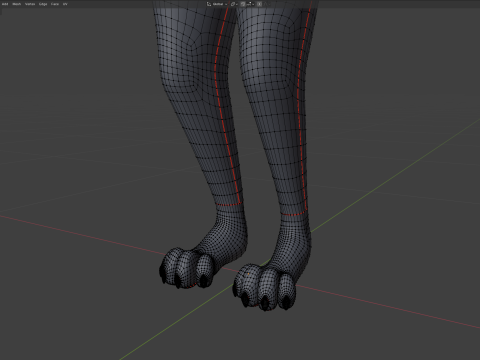Toggle the snapping magnet icon
This screenshot has width=480, height=360.
(x=243, y=4)
